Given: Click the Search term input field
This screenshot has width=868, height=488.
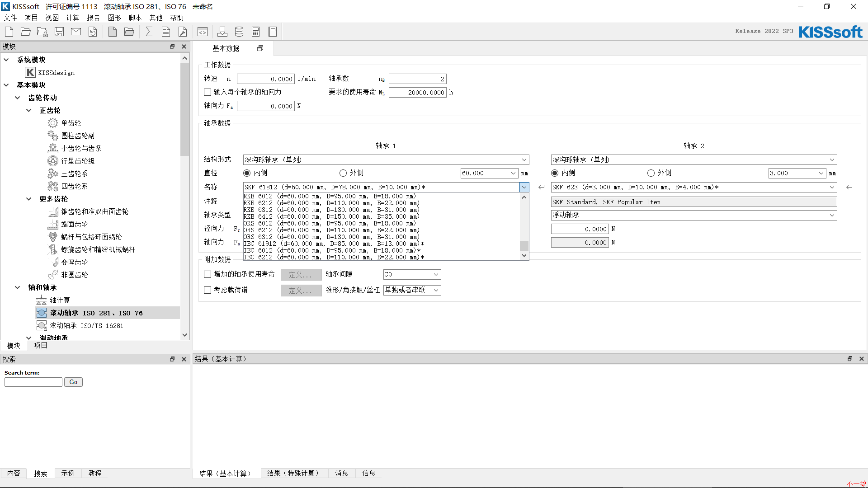Looking at the screenshot, I should point(33,382).
